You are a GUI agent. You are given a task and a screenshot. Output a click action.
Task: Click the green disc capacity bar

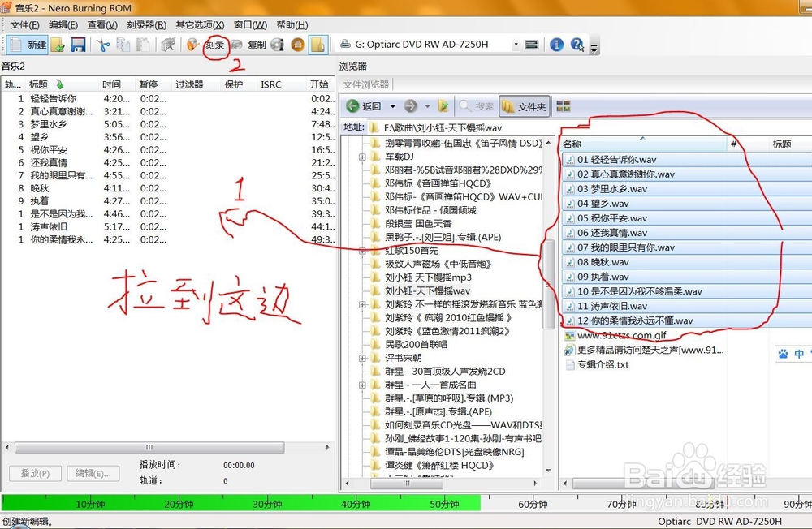[x=241, y=504]
